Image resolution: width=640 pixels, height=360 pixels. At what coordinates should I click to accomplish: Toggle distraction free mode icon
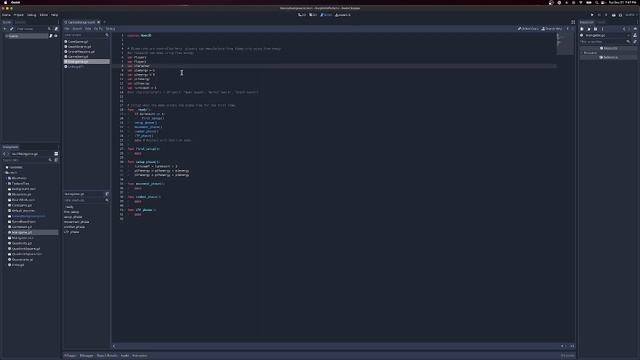(x=573, y=22)
